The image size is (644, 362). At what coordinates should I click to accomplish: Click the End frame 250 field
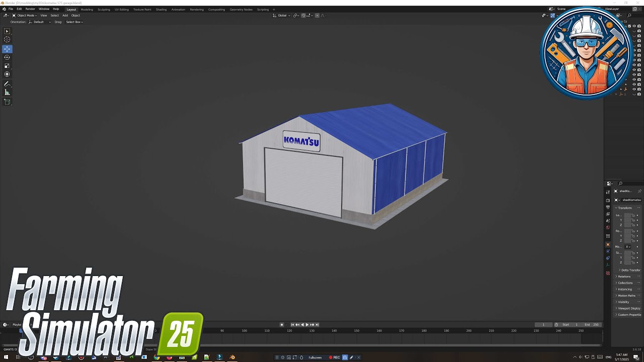pos(592,325)
